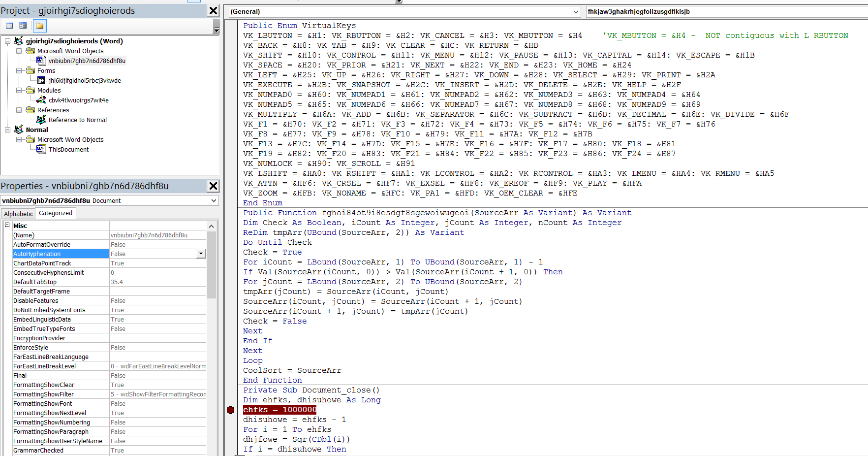Collapse the Forms folder

(19, 70)
